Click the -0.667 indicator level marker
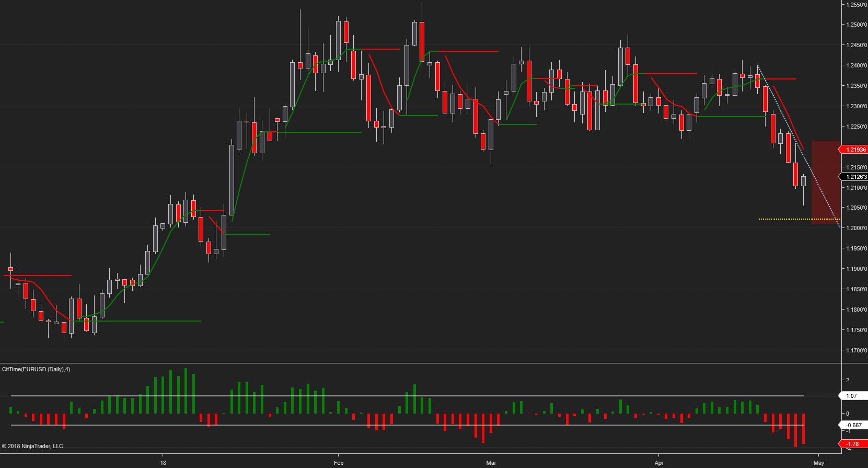This screenshot has width=868, height=468. tap(852, 425)
